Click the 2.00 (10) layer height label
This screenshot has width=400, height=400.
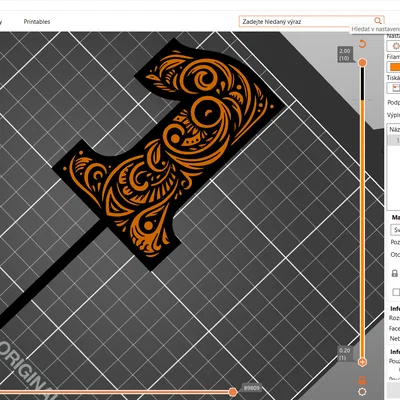coord(344,55)
